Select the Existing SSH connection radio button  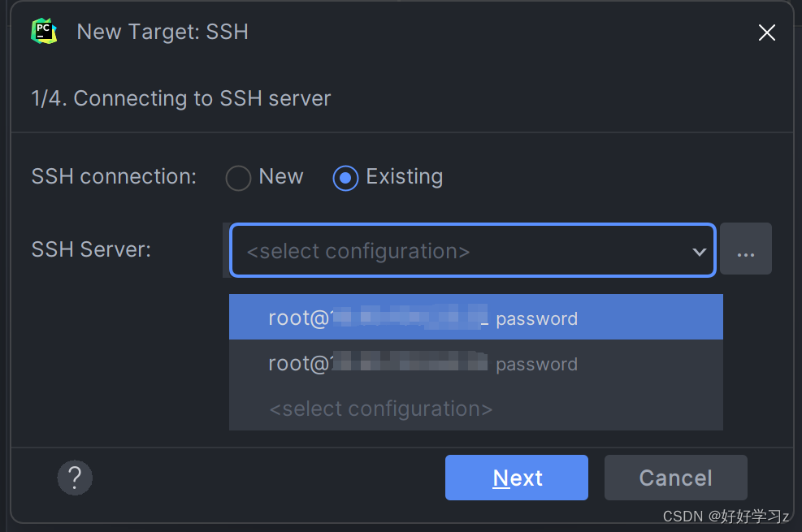[x=346, y=177]
